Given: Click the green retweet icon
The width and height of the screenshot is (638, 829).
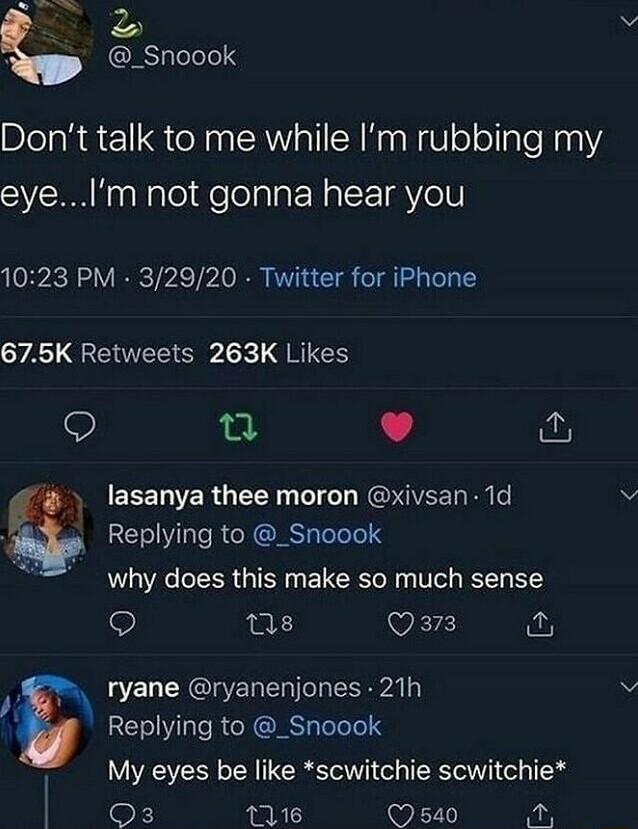Looking at the screenshot, I should click(239, 427).
